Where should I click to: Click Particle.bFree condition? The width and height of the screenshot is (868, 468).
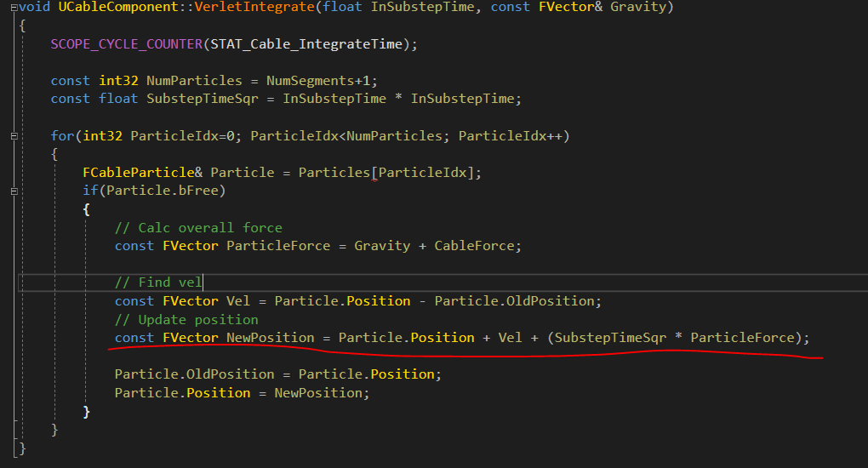click(163, 191)
